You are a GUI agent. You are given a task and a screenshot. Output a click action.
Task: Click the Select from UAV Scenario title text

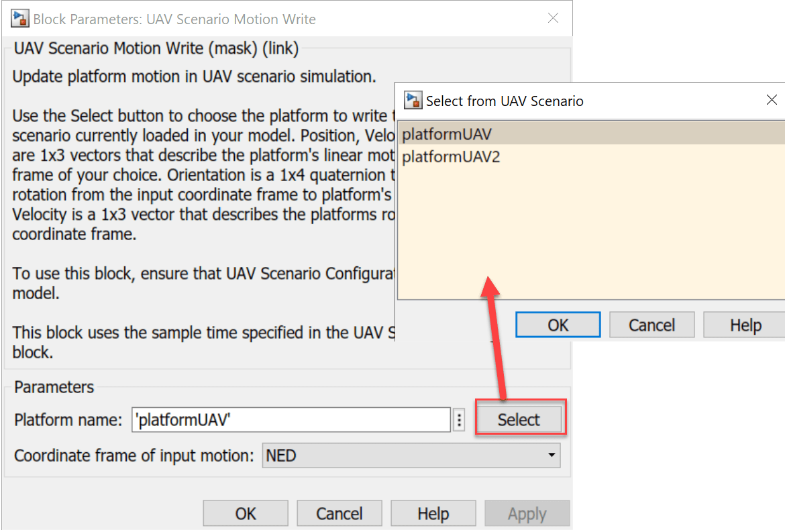click(x=505, y=101)
